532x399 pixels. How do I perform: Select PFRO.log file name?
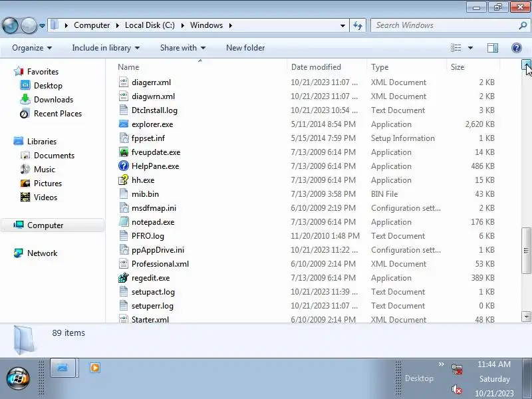[148, 236]
